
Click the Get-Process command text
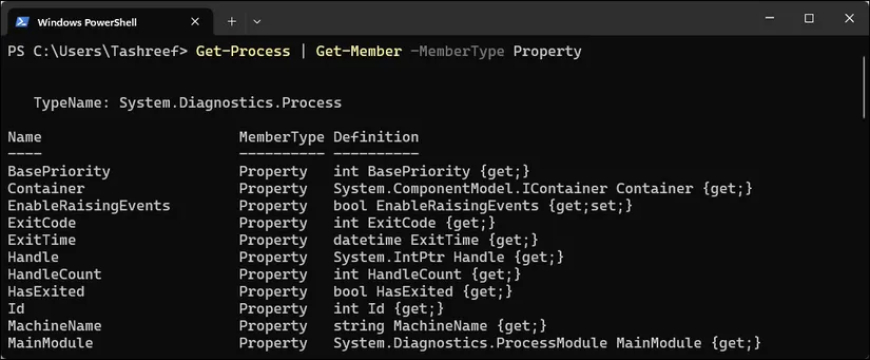click(243, 52)
